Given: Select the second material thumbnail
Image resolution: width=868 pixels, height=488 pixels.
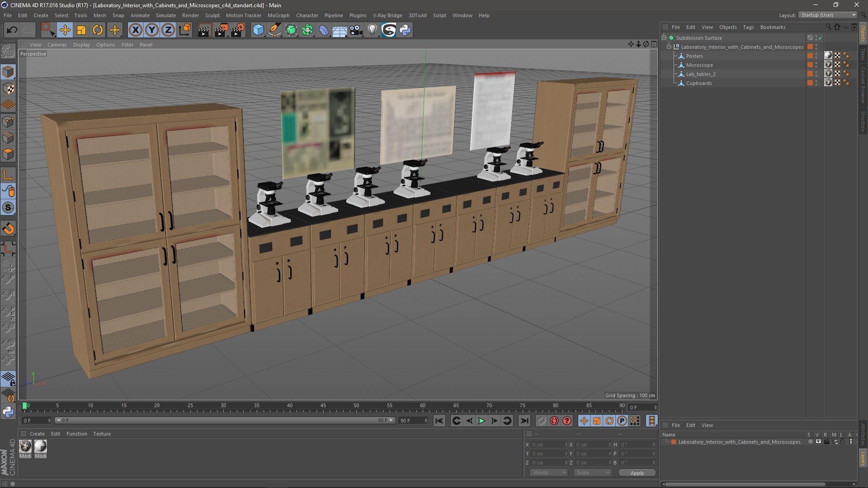Looking at the screenshot, I should coord(41,446).
